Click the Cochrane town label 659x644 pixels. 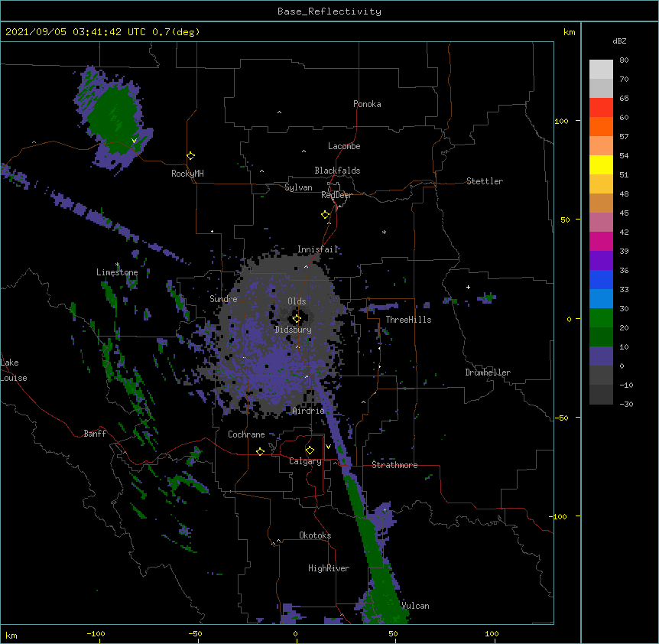click(x=246, y=434)
